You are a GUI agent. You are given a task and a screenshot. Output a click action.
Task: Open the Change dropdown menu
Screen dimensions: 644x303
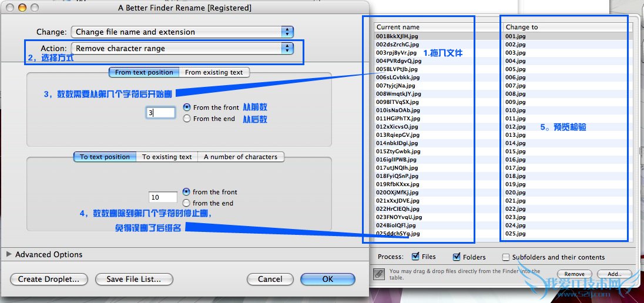click(x=182, y=32)
